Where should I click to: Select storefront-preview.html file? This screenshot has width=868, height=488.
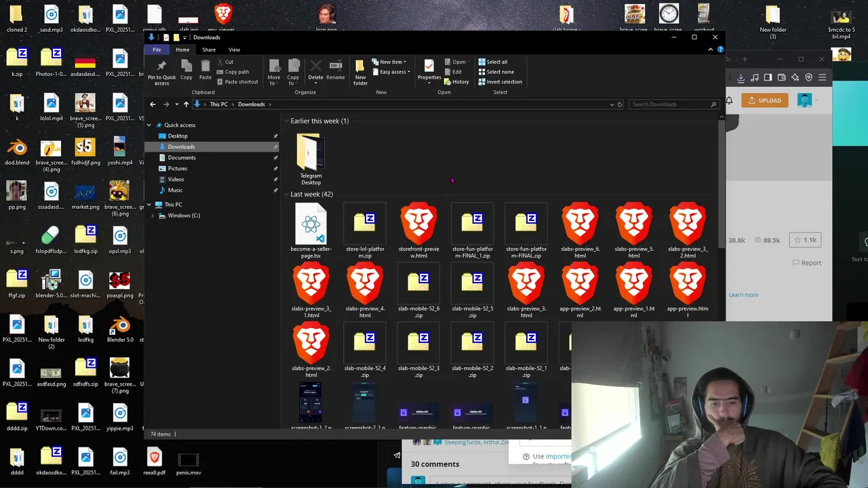pyautogui.click(x=418, y=231)
